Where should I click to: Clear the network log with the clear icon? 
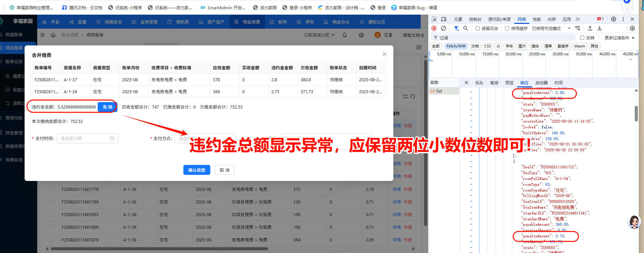pos(444,28)
